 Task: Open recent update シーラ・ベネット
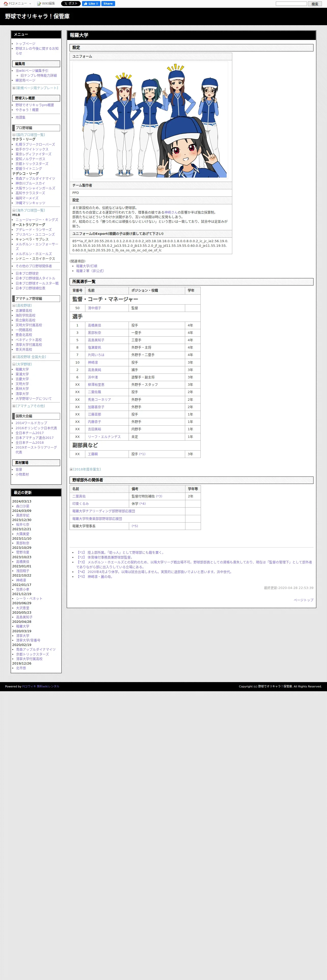[x=29, y=598]
